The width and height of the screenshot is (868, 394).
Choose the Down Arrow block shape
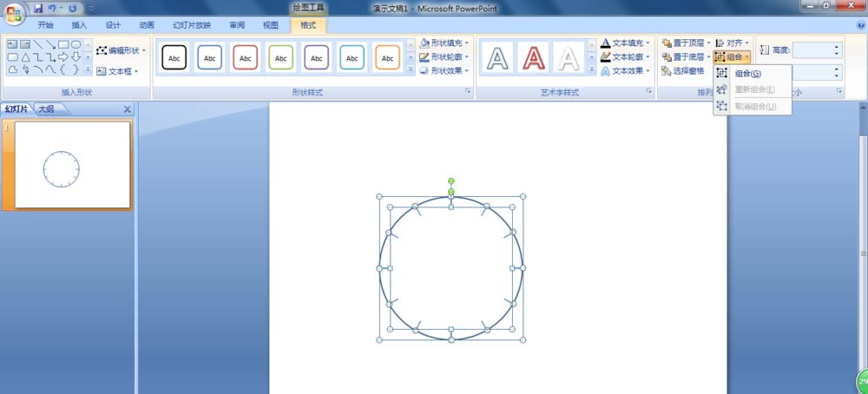[76, 57]
